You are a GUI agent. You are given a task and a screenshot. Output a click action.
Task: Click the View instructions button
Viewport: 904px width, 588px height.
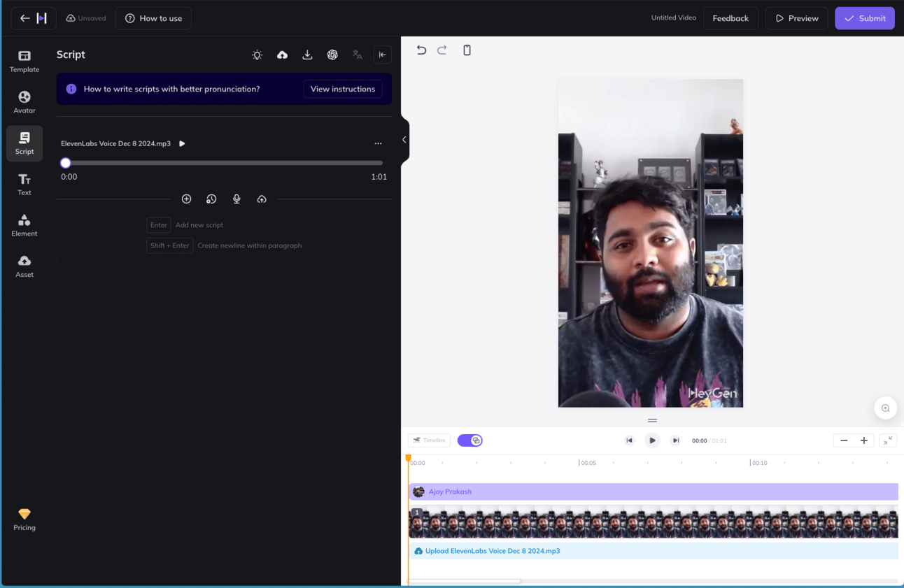coord(343,89)
